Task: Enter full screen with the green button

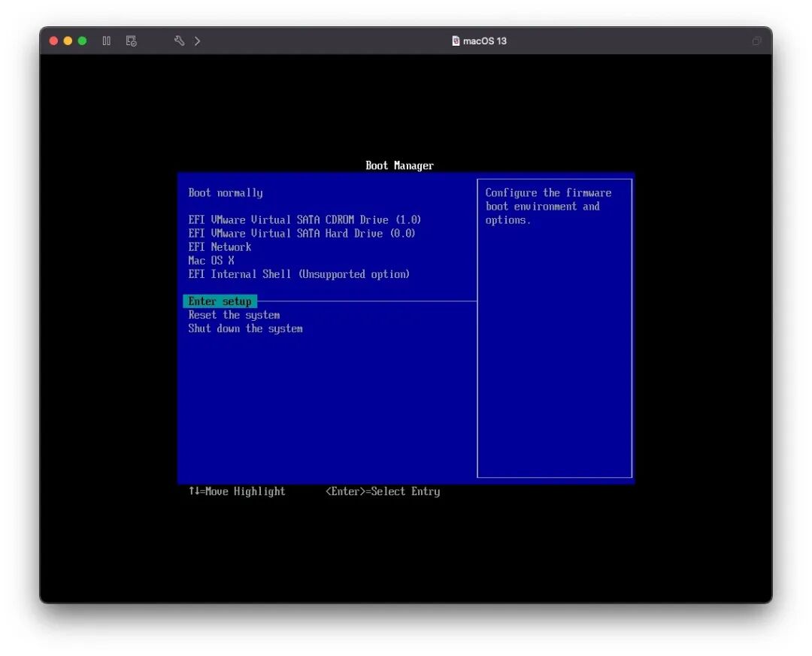Action: click(83, 41)
